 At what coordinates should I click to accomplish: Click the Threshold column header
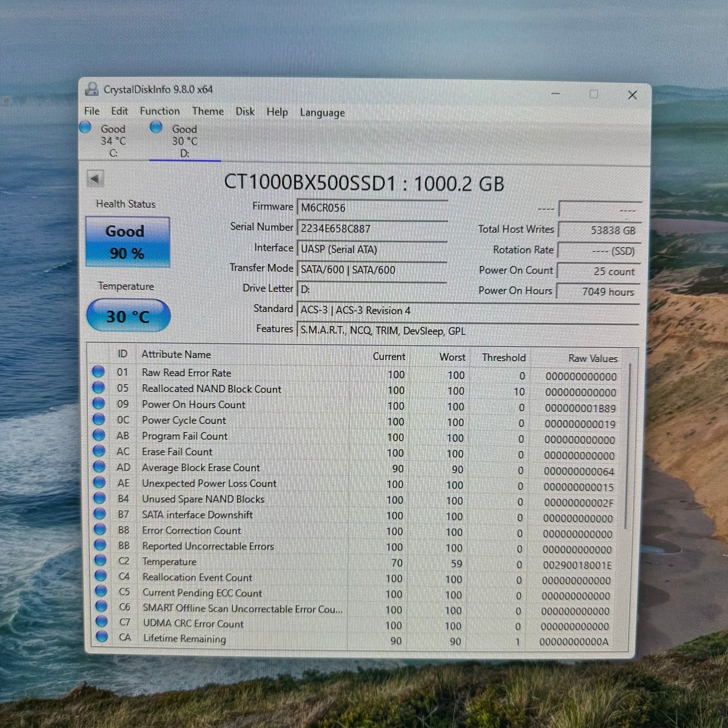(x=504, y=357)
